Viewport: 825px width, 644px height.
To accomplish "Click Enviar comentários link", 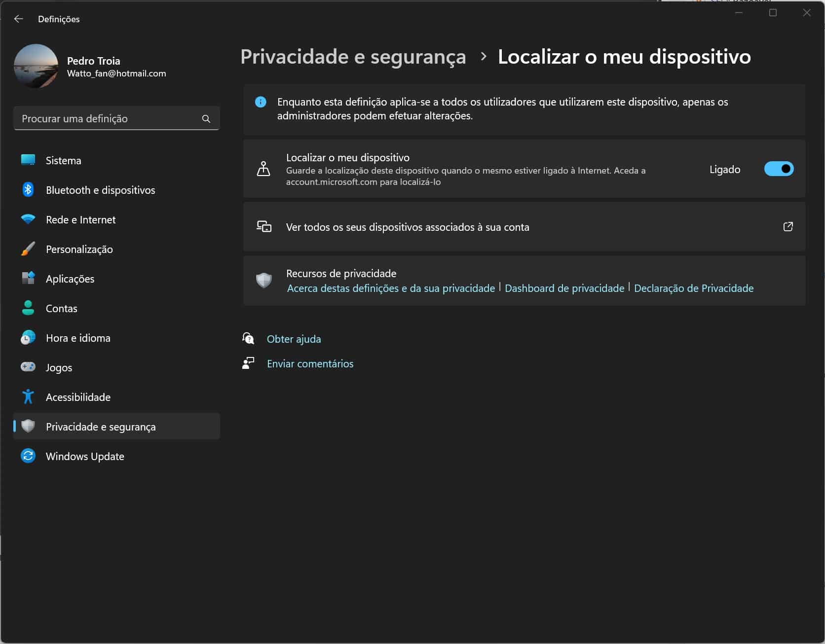I will [x=310, y=364].
